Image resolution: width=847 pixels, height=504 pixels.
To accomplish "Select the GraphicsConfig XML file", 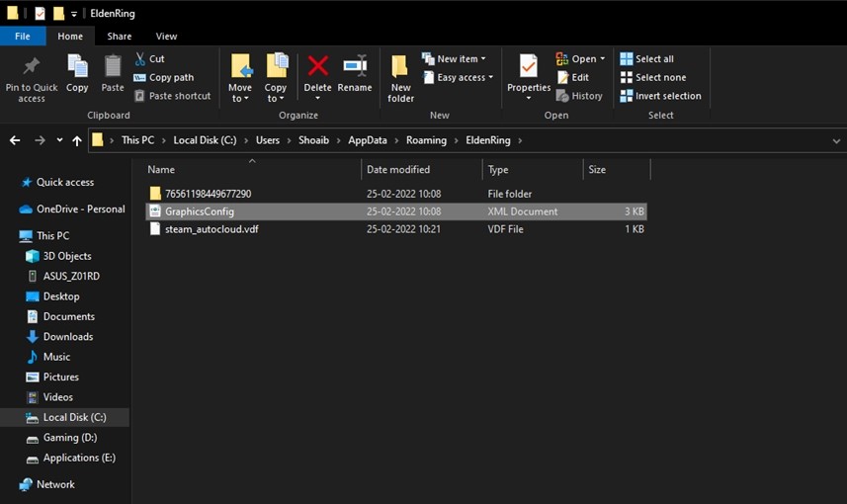I will tap(396, 211).
